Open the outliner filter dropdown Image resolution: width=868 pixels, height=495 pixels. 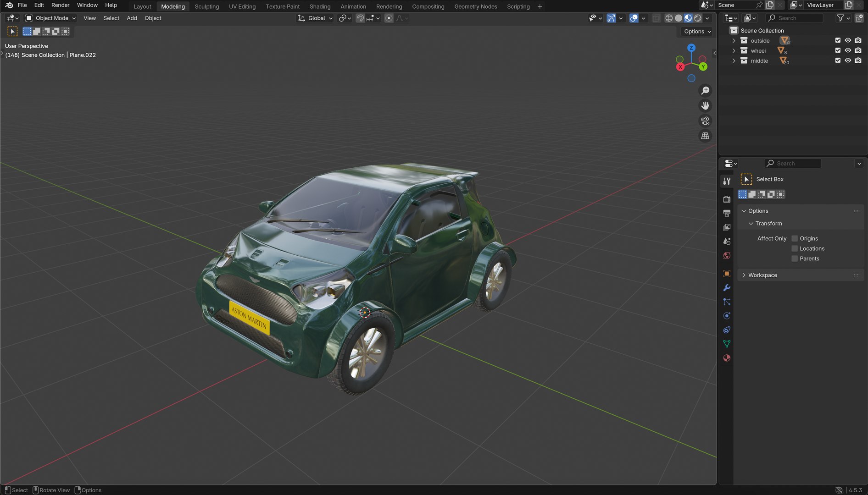pyautogui.click(x=843, y=18)
